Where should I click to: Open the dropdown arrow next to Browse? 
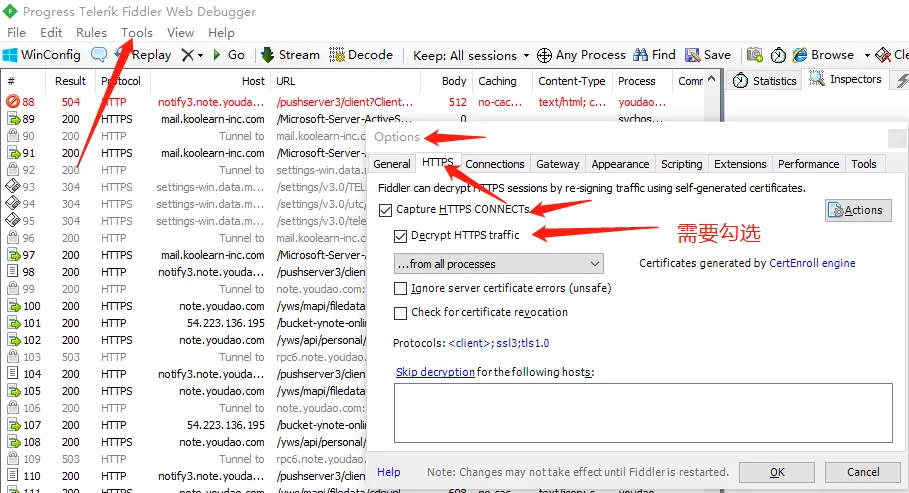tap(867, 56)
